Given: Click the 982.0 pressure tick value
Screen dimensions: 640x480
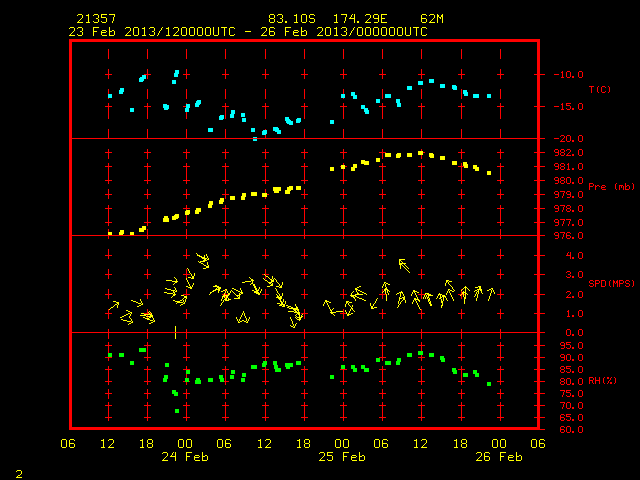Looking at the screenshot, I should [568, 153].
